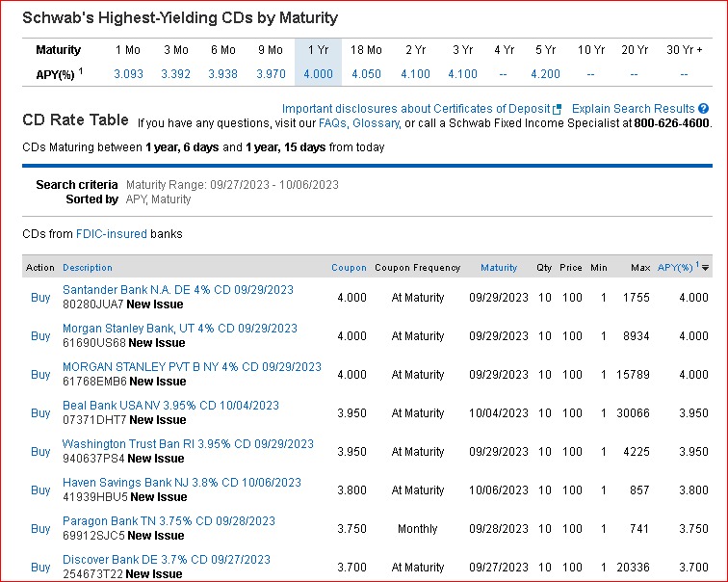Click CUSIP 61768EMB6 text
728x582 pixels.
point(94,382)
